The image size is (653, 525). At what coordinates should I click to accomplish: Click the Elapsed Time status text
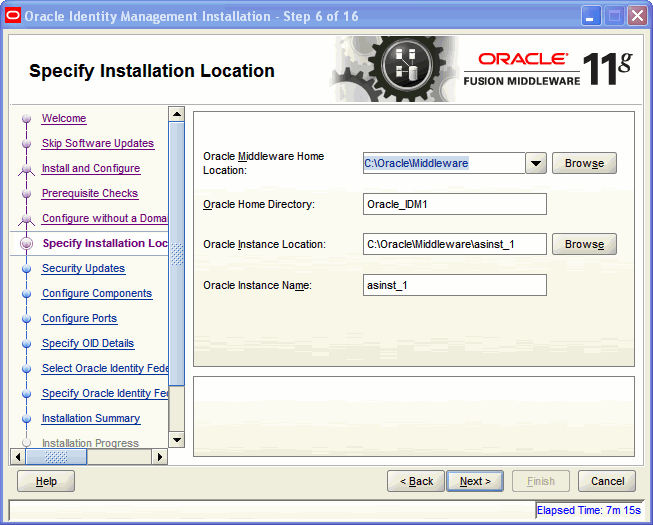tap(588, 510)
